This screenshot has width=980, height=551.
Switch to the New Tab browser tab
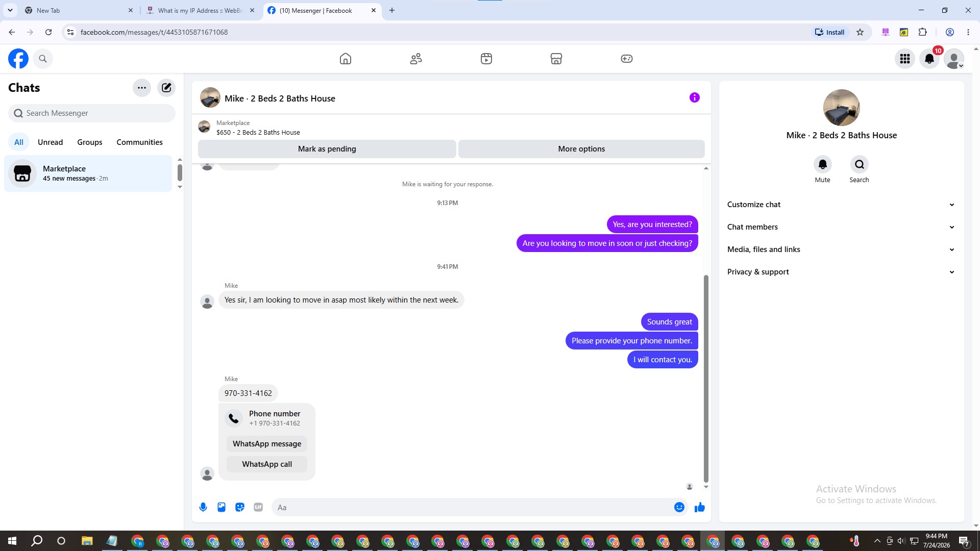pos(79,10)
